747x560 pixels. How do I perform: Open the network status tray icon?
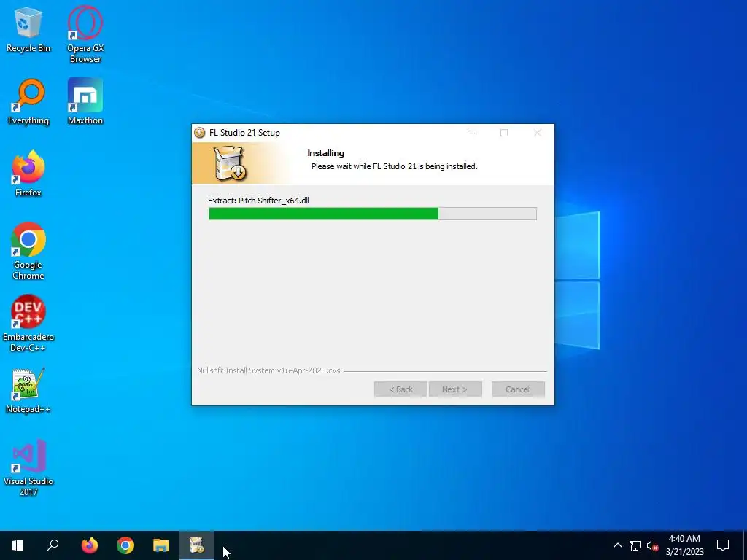tap(635, 545)
